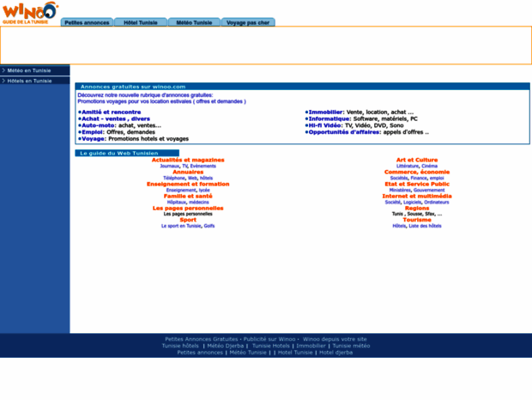Open the Immobilier category
The width and height of the screenshot is (532, 400).
325,112
